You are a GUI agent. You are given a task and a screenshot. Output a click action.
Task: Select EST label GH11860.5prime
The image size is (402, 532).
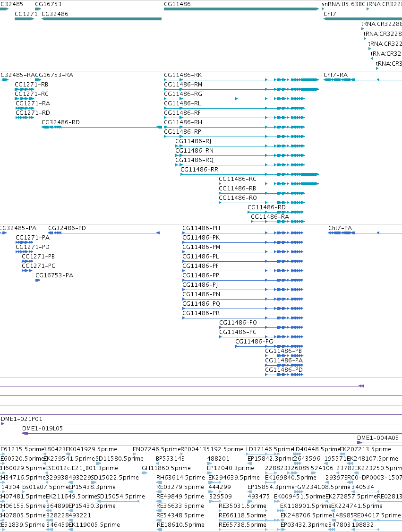pos(166,469)
